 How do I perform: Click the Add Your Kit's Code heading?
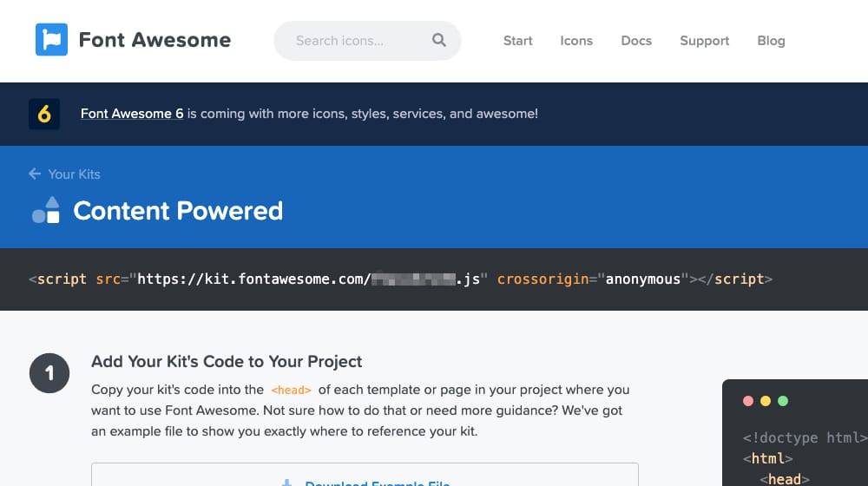click(227, 361)
